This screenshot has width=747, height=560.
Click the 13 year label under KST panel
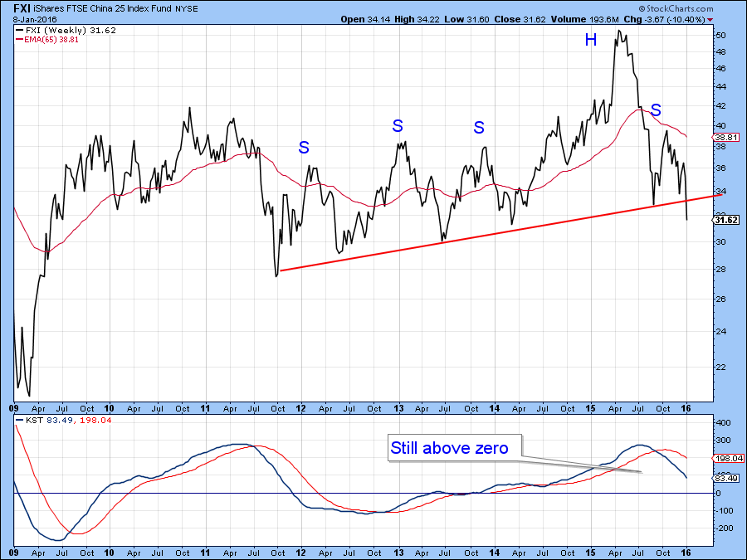[398, 553]
